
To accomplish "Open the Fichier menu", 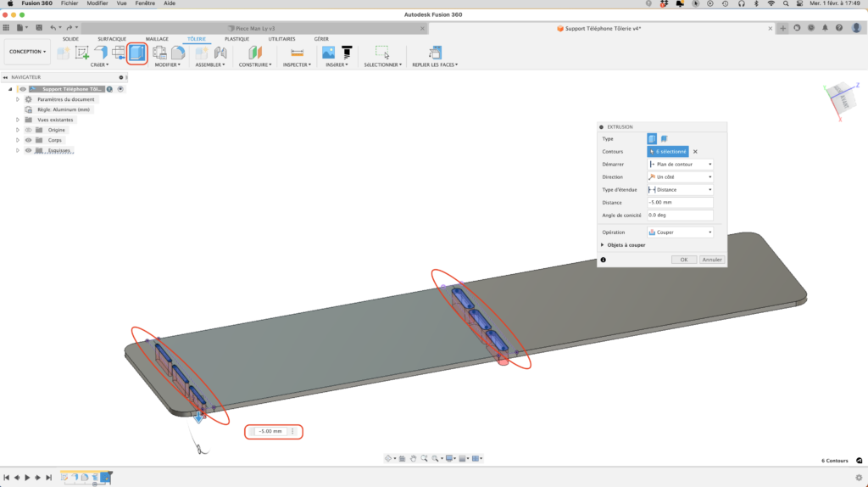I will (x=70, y=3).
